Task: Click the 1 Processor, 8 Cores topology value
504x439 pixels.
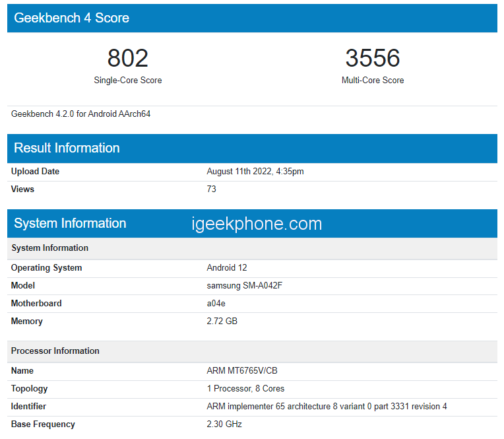Action: tap(246, 389)
